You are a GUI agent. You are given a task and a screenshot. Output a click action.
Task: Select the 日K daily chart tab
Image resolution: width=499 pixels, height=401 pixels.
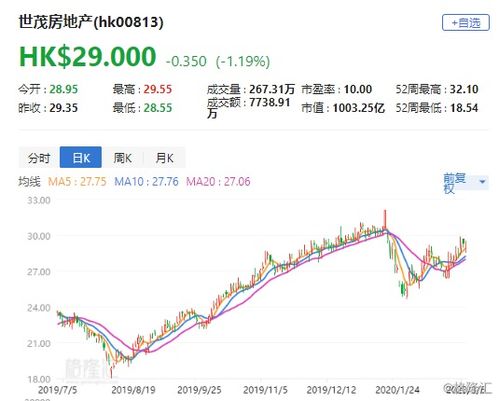[x=81, y=157]
